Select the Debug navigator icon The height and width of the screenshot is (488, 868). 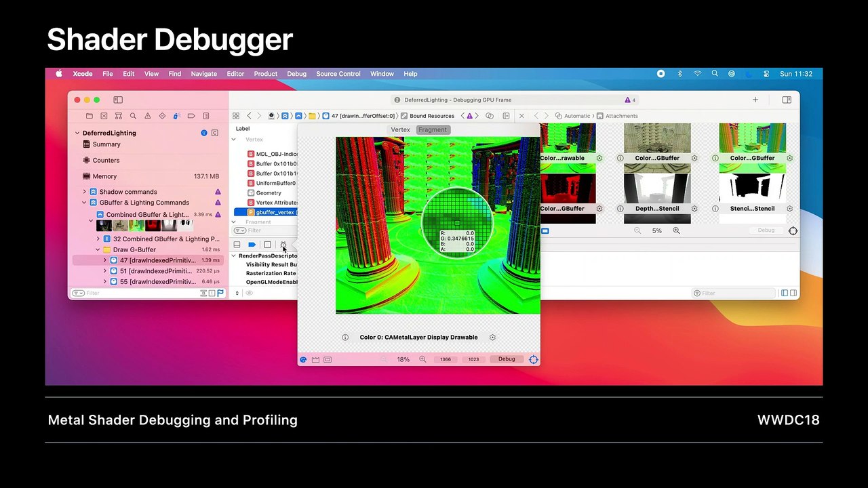(177, 116)
